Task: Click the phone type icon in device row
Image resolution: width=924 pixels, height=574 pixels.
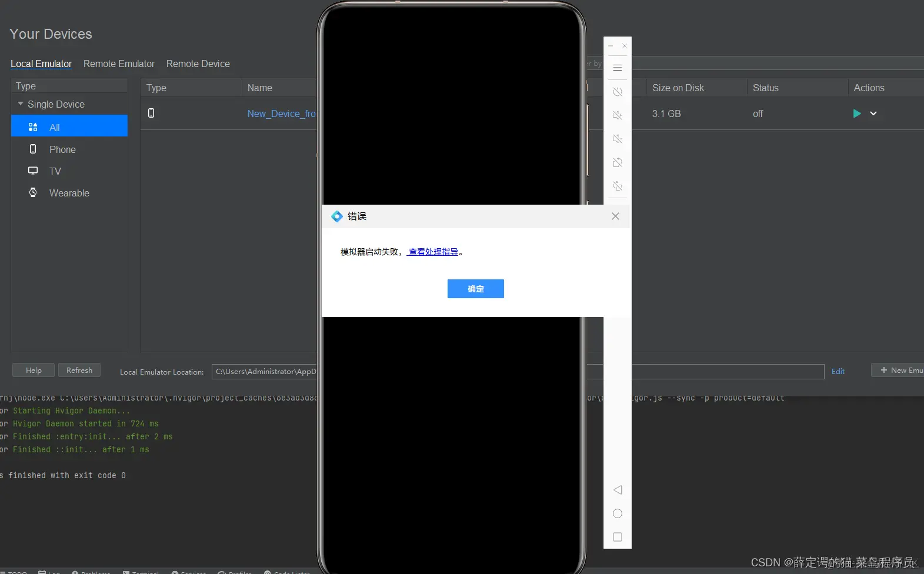Action: [151, 113]
